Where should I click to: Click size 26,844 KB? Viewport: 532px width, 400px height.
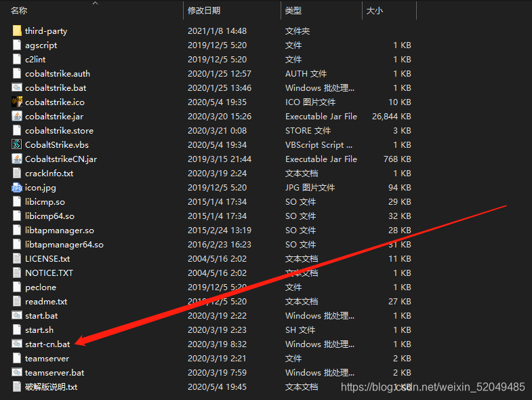click(x=392, y=117)
